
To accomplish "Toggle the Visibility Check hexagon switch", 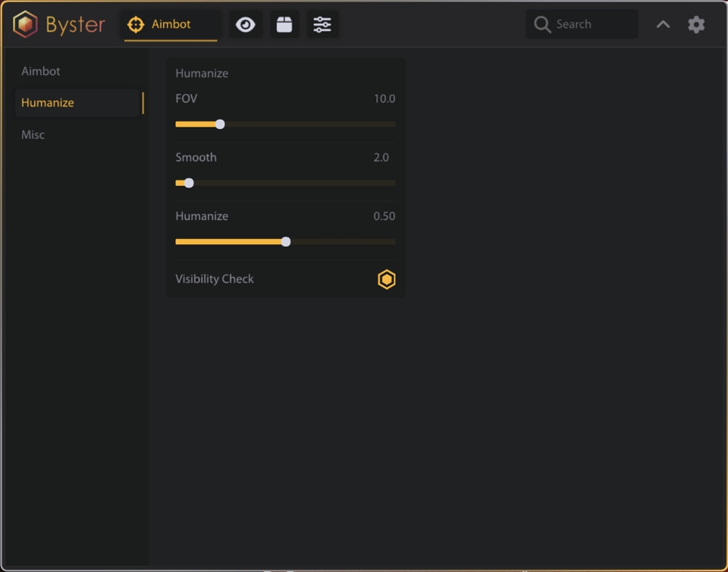I will tap(387, 279).
